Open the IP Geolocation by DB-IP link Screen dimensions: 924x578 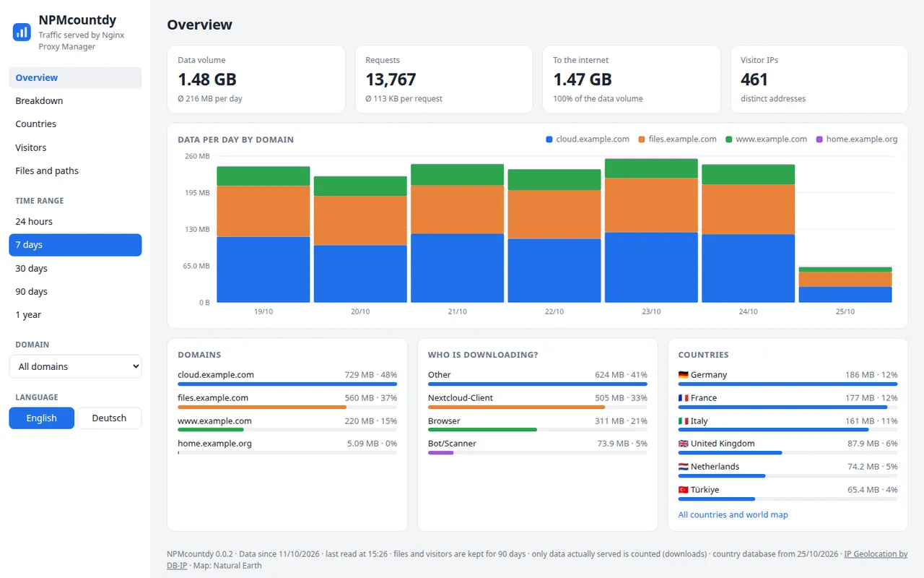point(876,554)
